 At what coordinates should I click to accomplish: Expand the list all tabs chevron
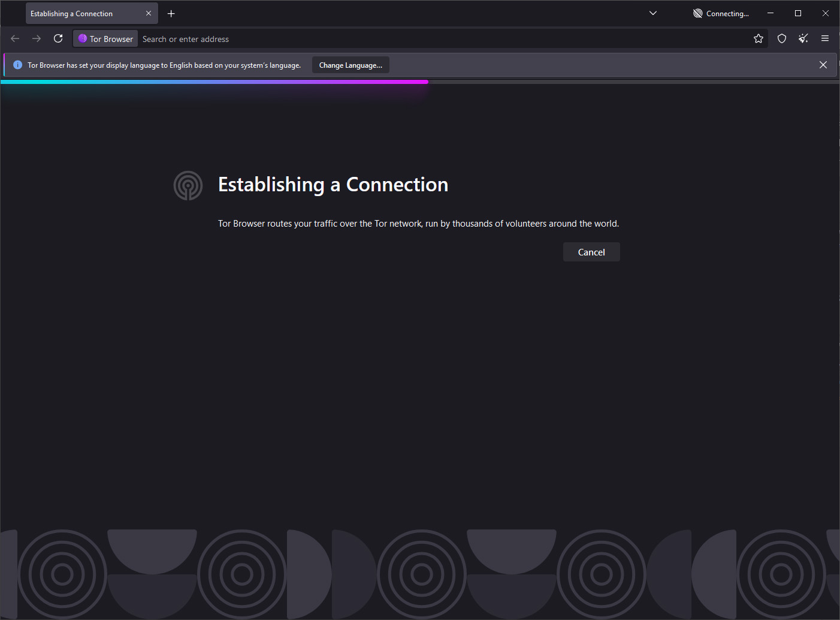point(653,13)
